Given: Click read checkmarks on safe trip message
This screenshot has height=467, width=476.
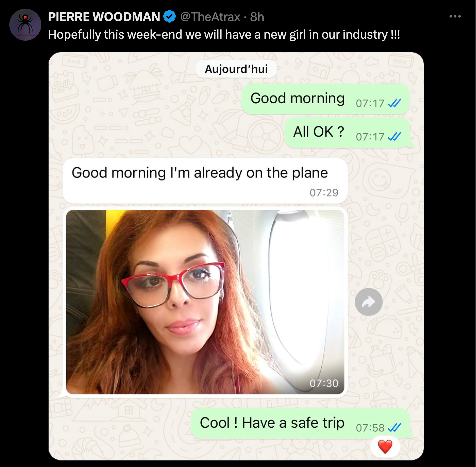Looking at the screenshot, I should 395,428.
